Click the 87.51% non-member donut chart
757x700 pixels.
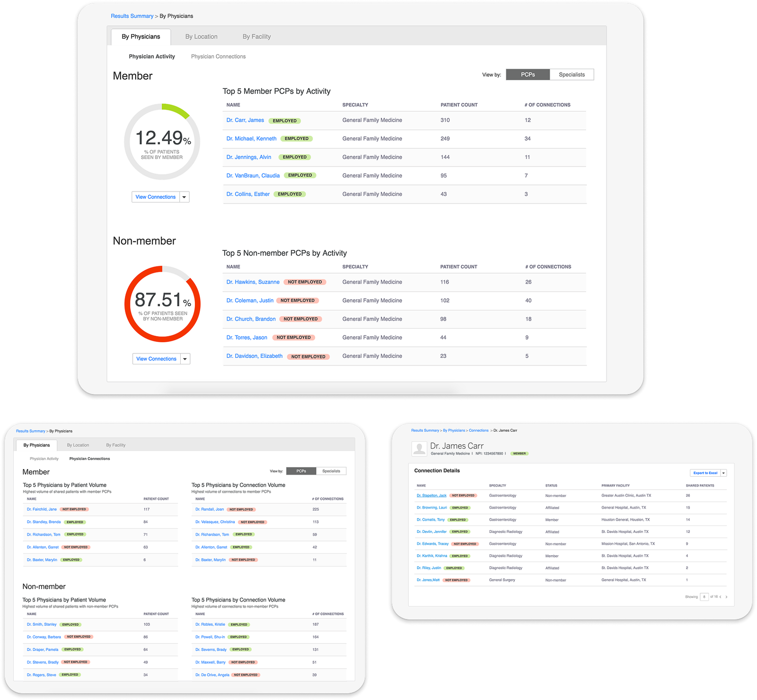162,304
